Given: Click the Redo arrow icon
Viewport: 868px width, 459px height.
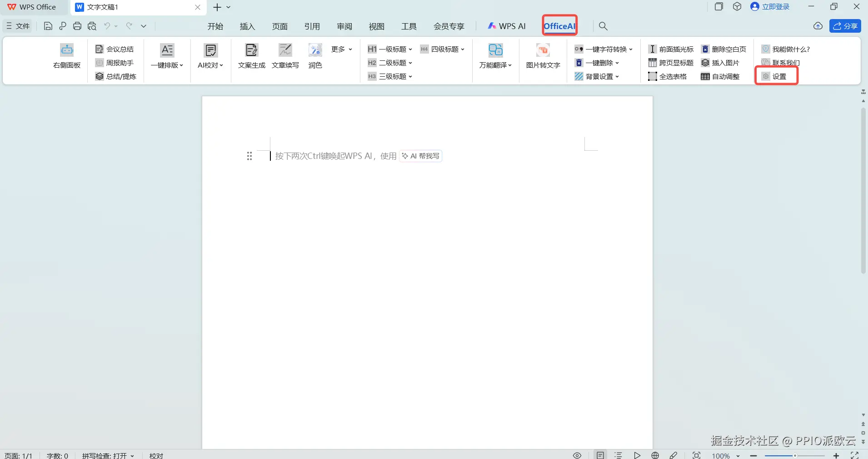Looking at the screenshot, I should [x=129, y=26].
